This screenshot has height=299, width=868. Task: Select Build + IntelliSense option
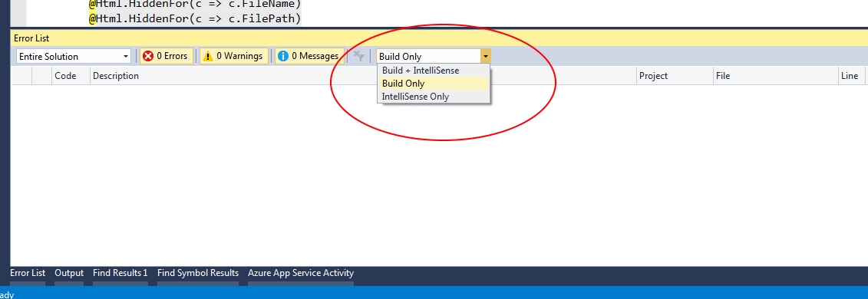point(434,71)
